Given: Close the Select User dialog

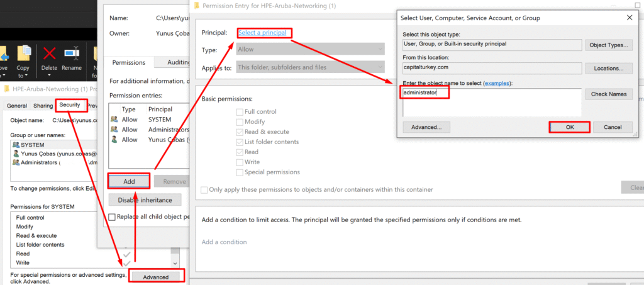Looking at the screenshot, I should [x=630, y=17].
